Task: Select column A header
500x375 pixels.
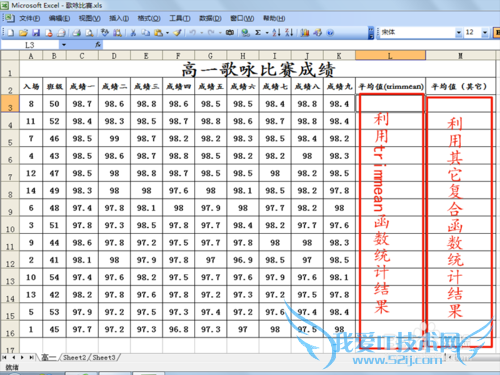Action: [x=31, y=56]
